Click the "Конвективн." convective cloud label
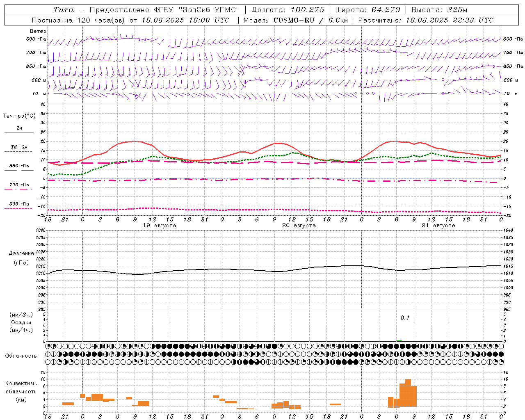525x420 pixels. 21,383
